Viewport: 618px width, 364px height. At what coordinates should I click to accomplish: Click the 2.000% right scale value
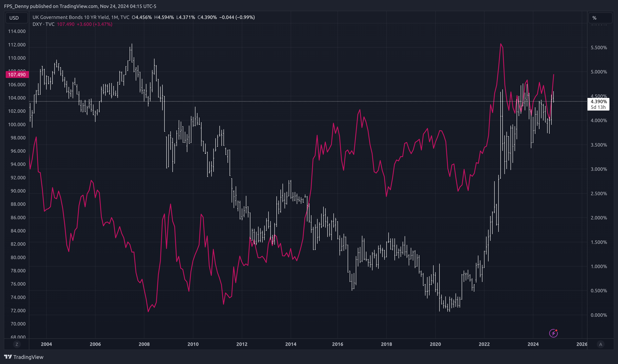pos(599,218)
